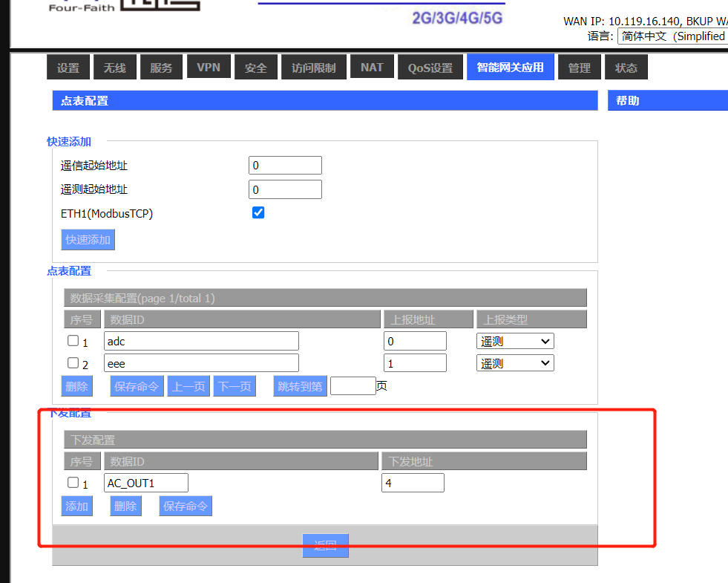Click 保存命令 in the 点表配置 section

click(137, 386)
